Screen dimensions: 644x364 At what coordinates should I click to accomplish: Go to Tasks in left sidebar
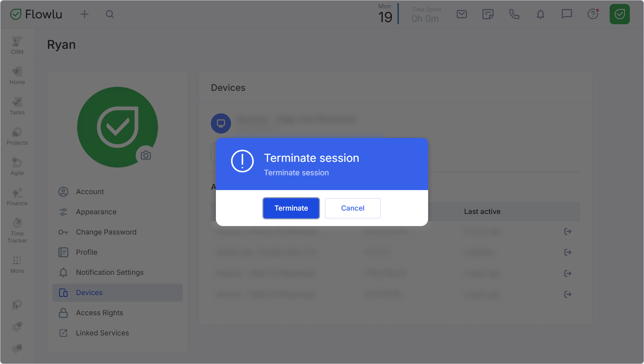[x=17, y=106]
